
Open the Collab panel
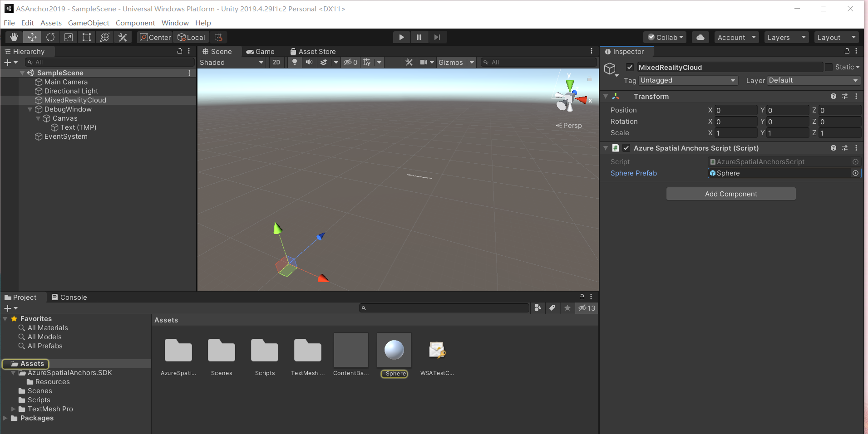pyautogui.click(x=665, y=37)
